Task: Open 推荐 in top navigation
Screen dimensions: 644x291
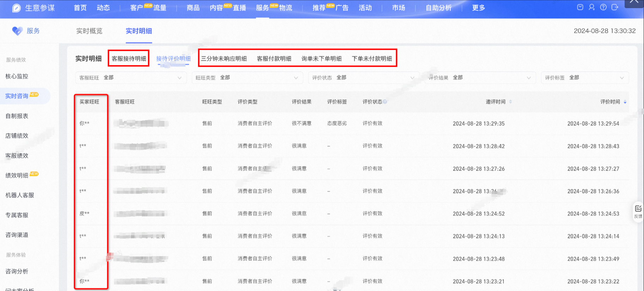Action: [x=319, y=8]
